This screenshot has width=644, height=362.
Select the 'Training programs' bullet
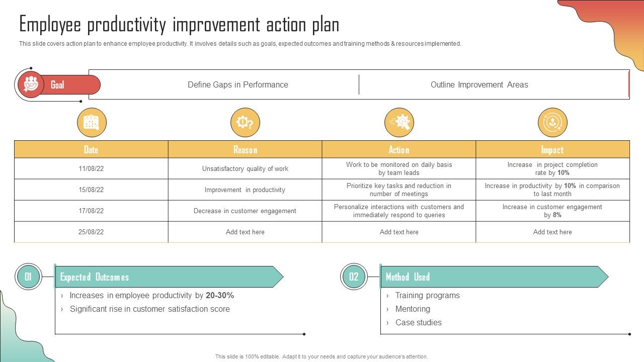423,296
